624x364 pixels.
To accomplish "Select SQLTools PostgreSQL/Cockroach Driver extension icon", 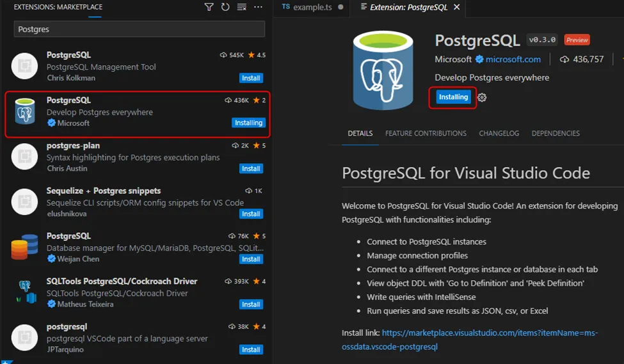I will coord(24,293).
